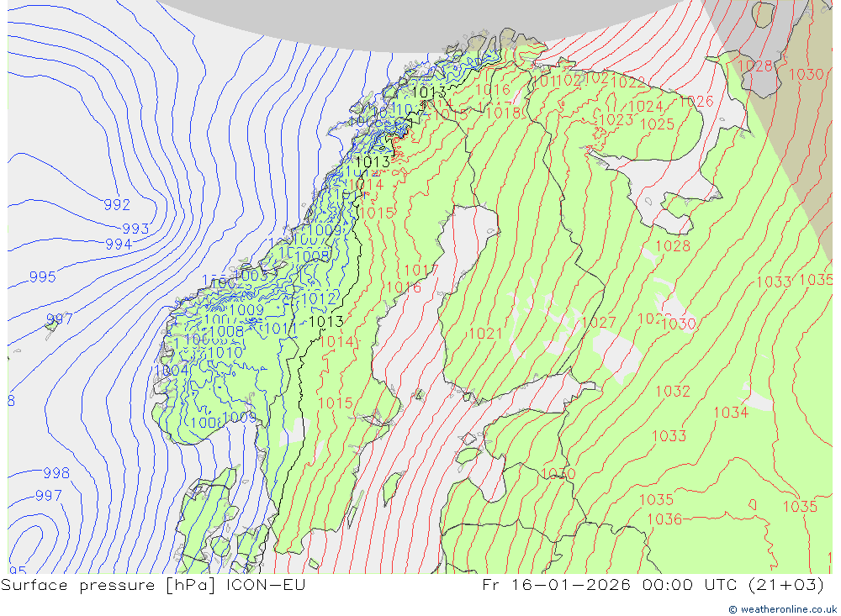
Task: Select the 1024 isobar label
Action: (x=646, y=106)
